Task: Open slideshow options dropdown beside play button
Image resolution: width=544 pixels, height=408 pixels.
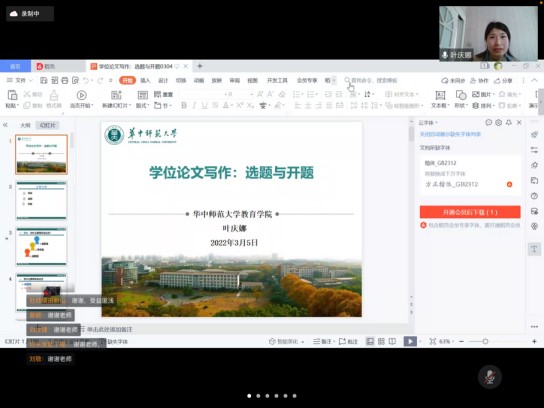Action: (420, 342)
